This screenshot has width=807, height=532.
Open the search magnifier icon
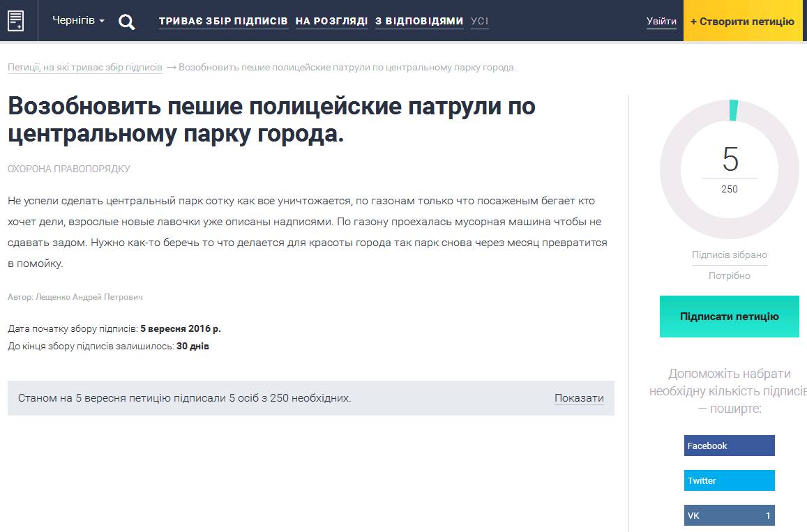[x=127, y=22]
